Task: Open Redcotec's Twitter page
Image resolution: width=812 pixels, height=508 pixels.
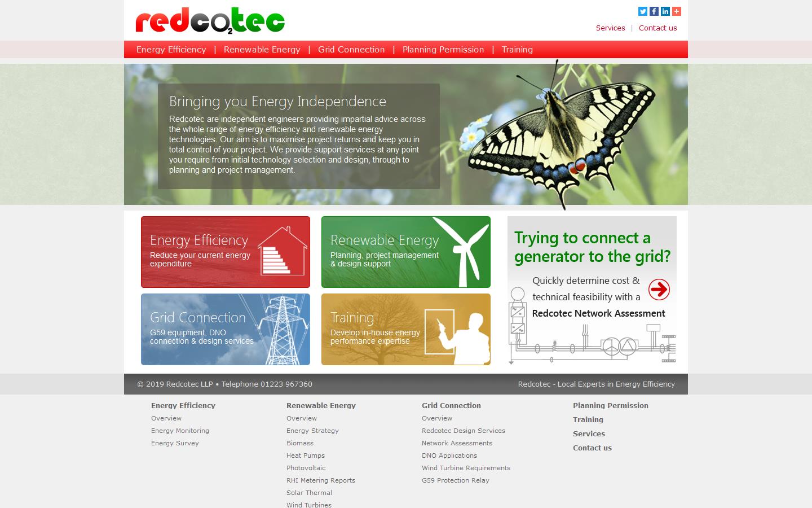Action: pos(642,11)
